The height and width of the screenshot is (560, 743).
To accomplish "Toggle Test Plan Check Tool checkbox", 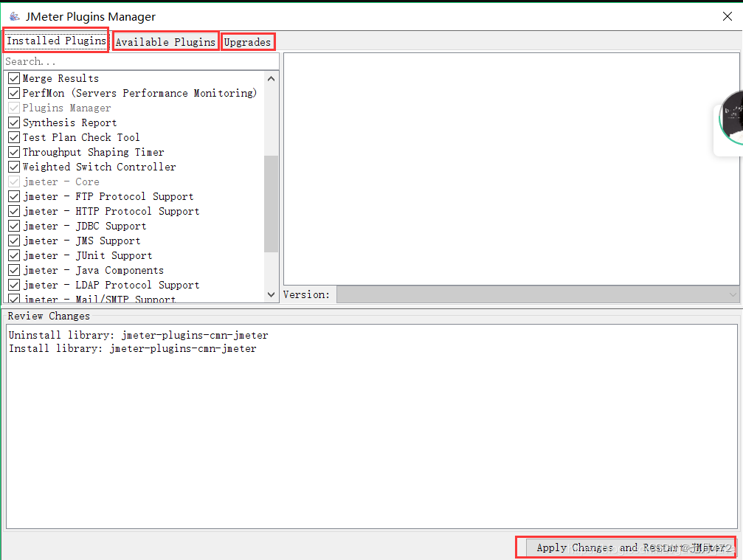I will tap(14, 137).
